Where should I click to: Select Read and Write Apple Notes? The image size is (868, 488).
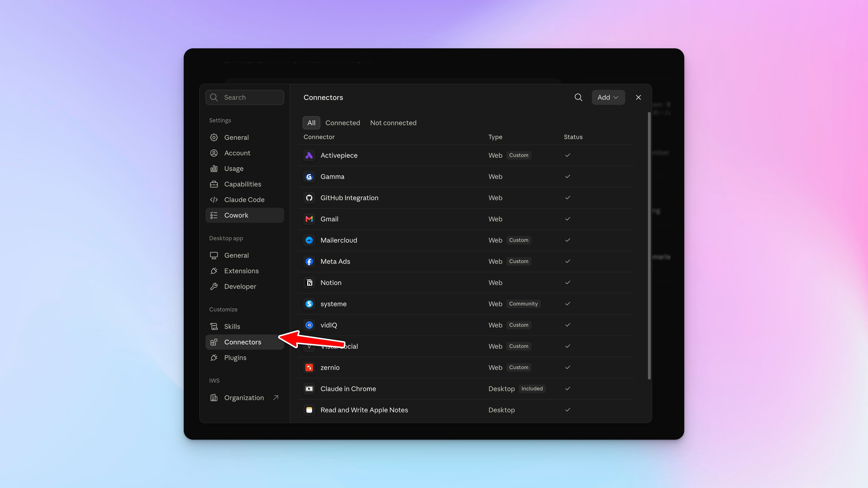pyautogui.click(x=364, y=410)
